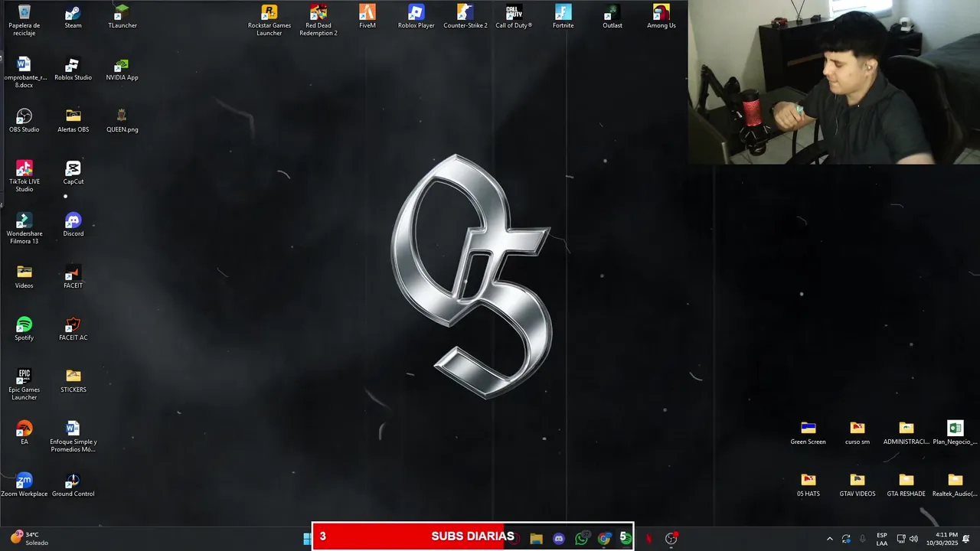This screenshot has height=551, width=980.
Task: Select the Alertas OBS folder
Action: [73, 121]
